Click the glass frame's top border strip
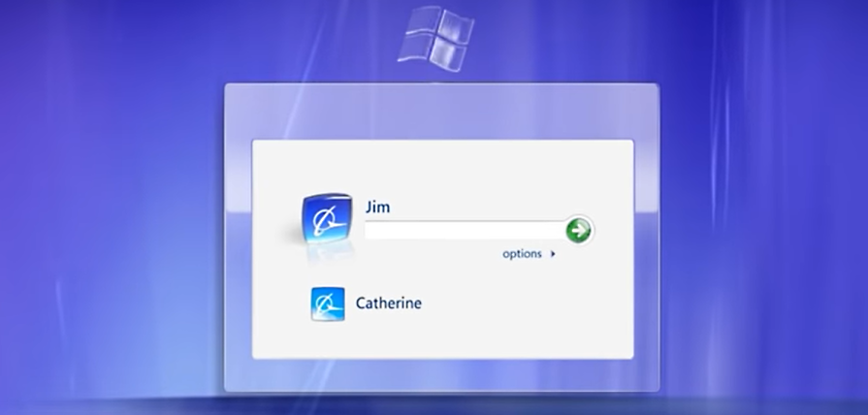The height and width of the screenshot is (415, 868). point(441,112)
